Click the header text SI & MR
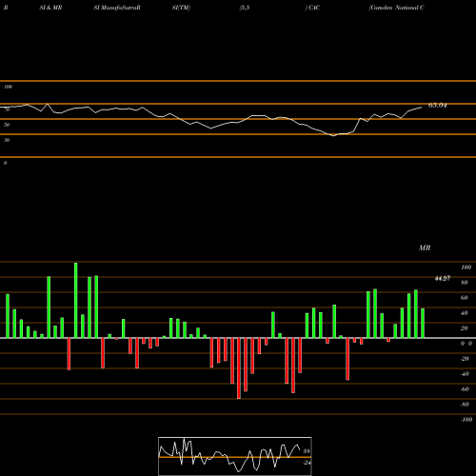476x476 pixels. pos(50,8)
